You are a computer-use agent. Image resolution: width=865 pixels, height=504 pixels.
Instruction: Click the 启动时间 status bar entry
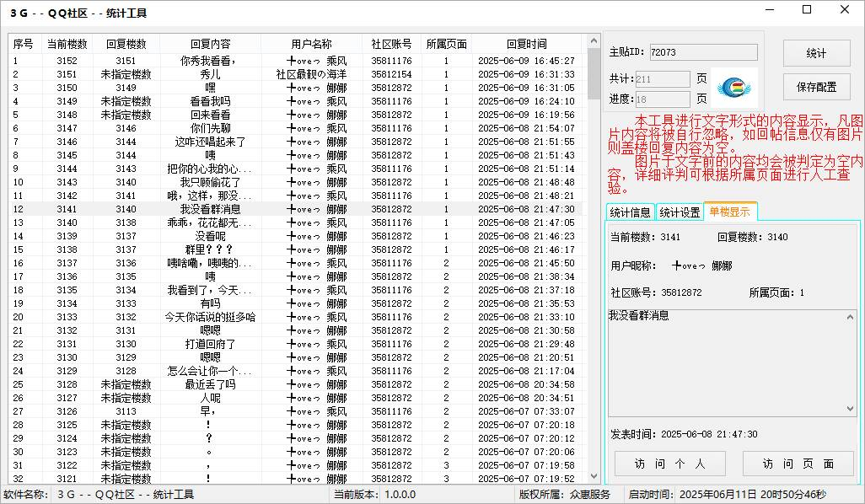(x=728, y=495)
